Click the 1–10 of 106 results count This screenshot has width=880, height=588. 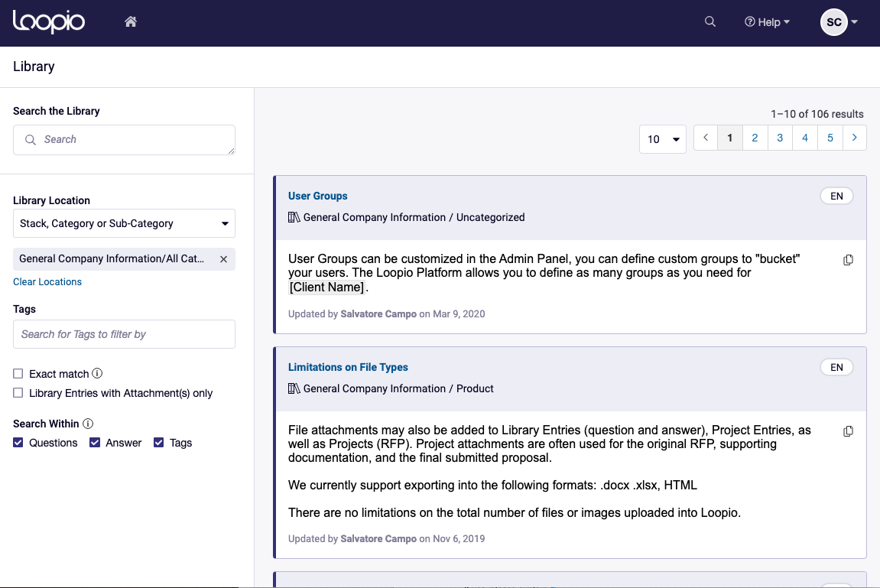coord(817,114)
